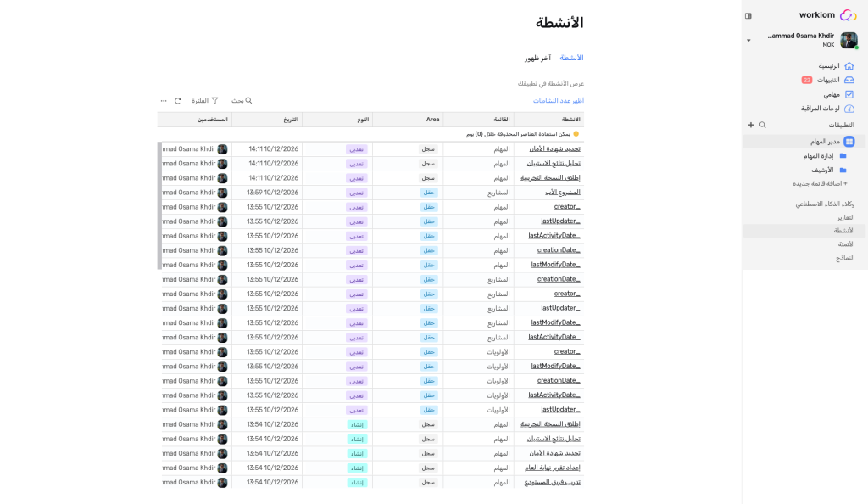Open إطلاق النسخة التجريبية activity at 14:11
This screenshot has height=504, width=868.
click(x=550, y=178)
